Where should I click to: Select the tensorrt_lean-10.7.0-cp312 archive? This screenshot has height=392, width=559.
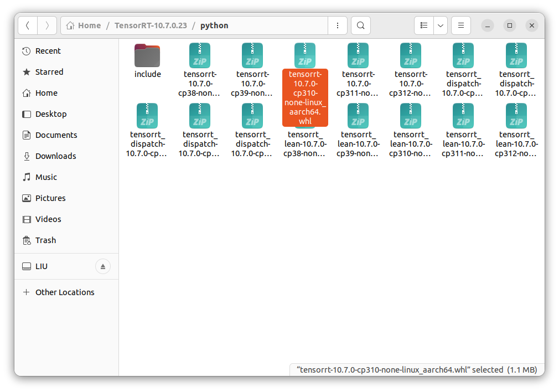point(516,116)
